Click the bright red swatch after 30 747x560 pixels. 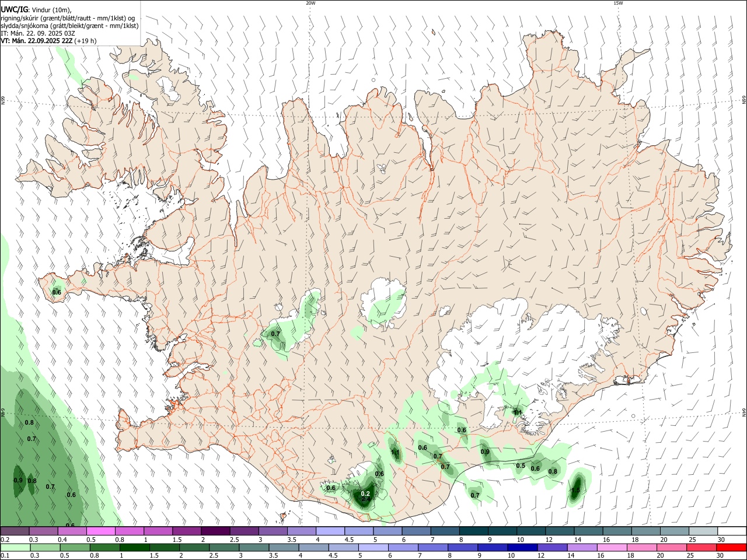point(731,547)
